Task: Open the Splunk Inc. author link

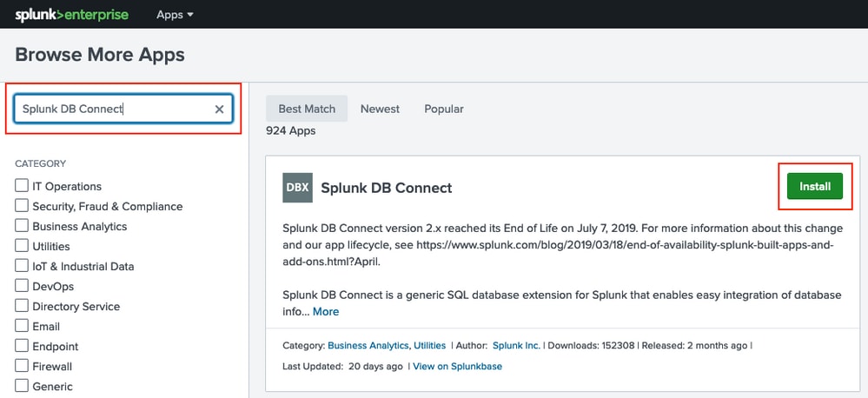Action: [516, 345]
